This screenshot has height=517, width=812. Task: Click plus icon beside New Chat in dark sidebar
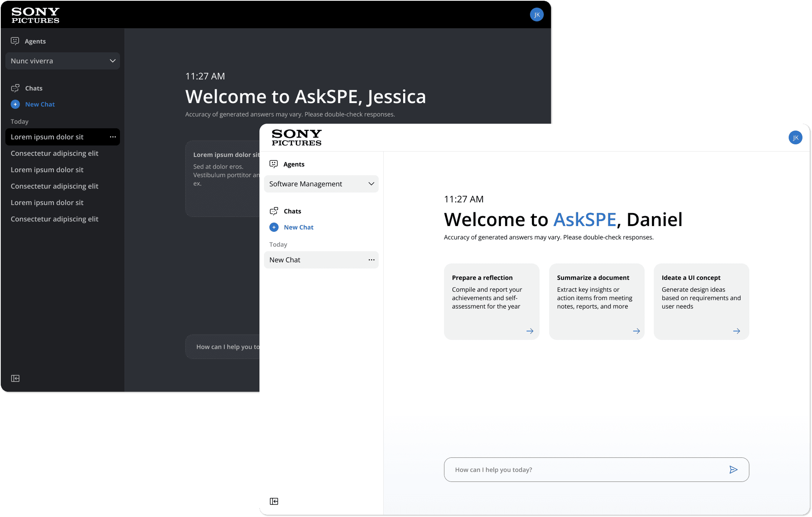pyautogui.click(x=15, y=104)
